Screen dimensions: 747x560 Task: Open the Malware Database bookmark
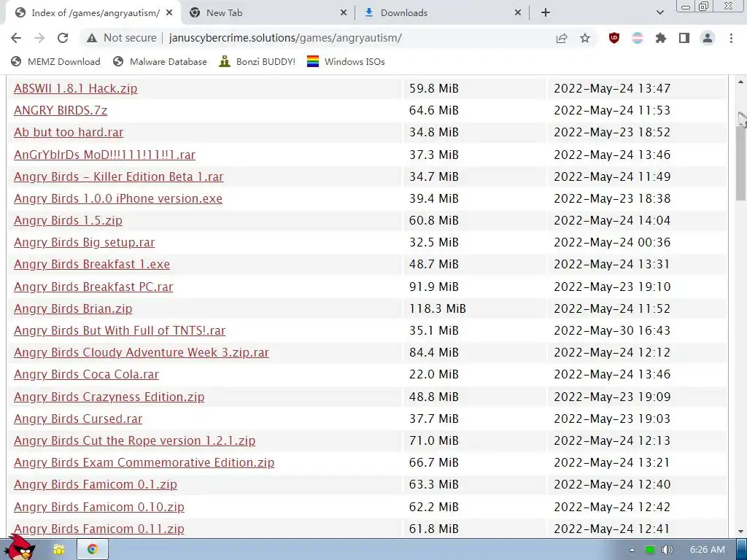pos(160,62)
